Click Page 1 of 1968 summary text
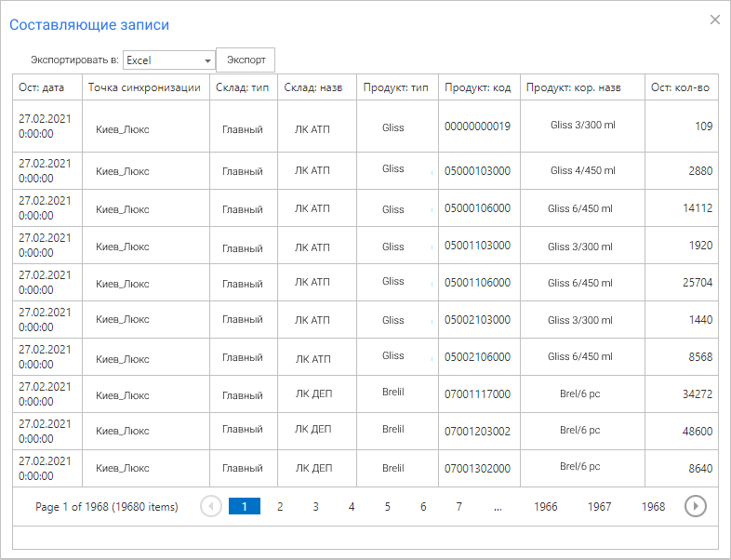Screen dimensions: 731x560 [107, 507]
